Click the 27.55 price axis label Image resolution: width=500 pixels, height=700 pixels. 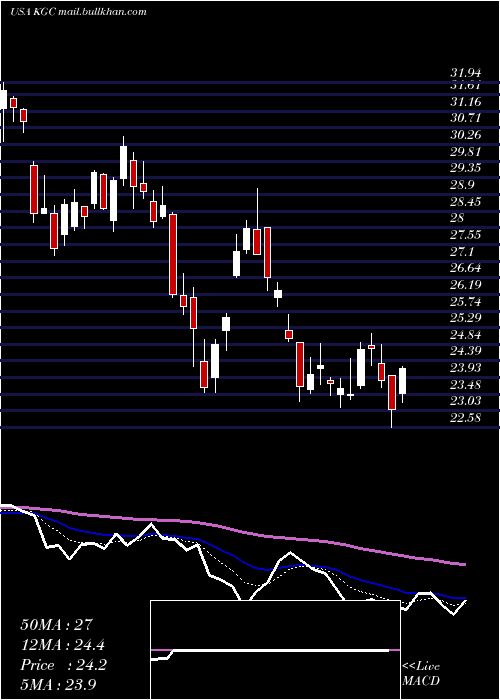coord(466,235)
